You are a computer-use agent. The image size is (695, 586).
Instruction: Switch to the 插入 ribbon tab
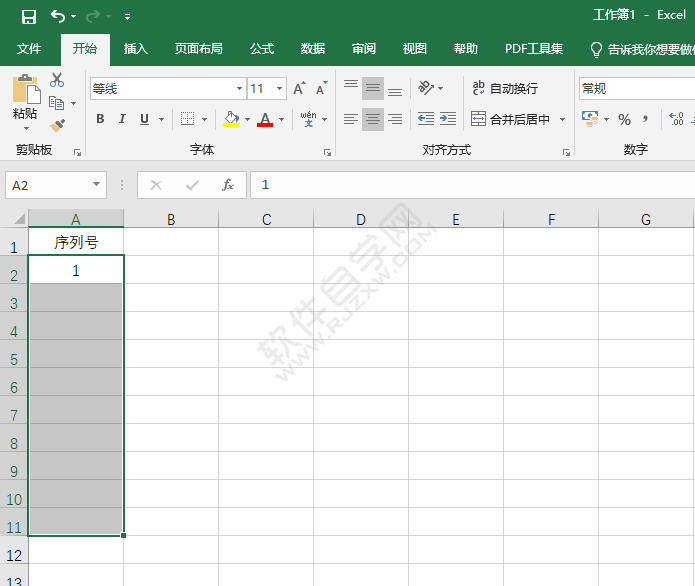(x=136, y=49)
